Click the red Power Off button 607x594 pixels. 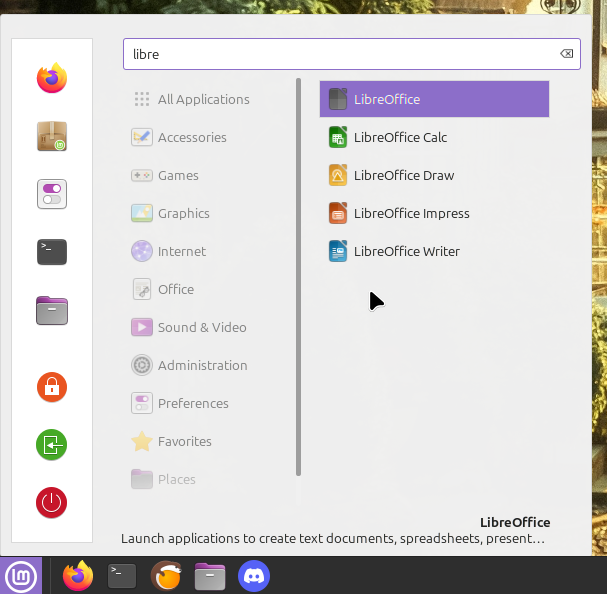(52, 503)
